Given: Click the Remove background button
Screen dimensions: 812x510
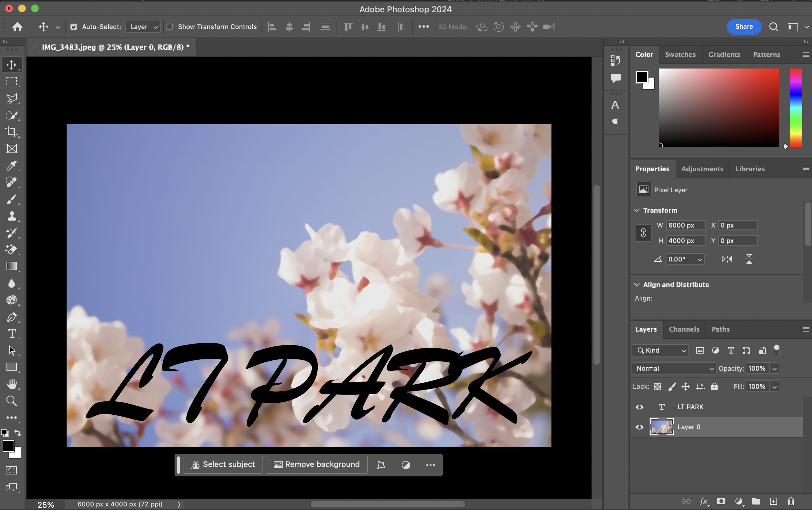Looking at the screenshot, I should click(x=317, y=464).
